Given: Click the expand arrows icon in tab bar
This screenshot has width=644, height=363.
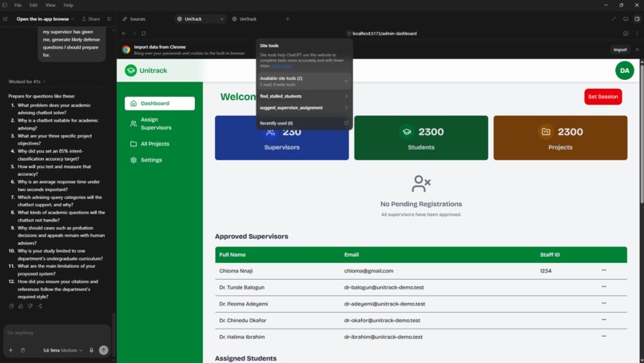Looking at the screenshot, I should (614, 19).
